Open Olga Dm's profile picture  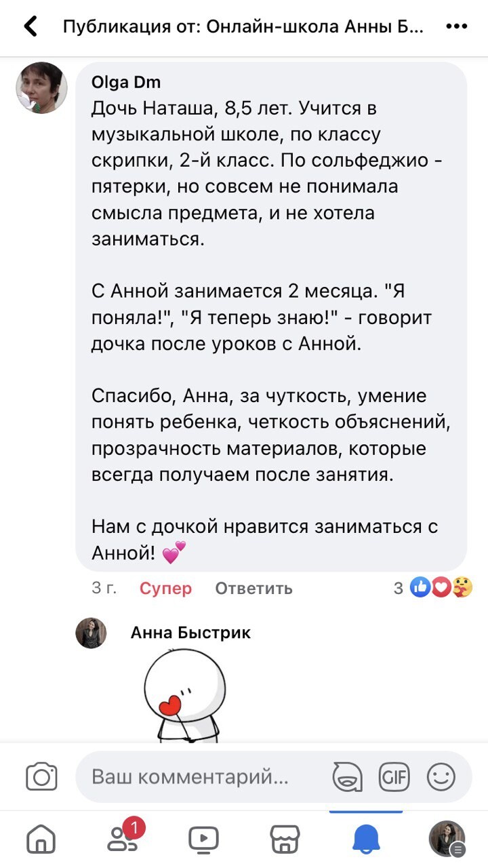42,88
